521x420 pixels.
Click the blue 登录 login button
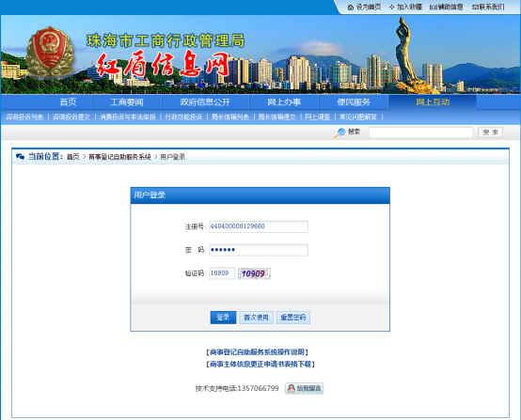click(x=223, y=318)
